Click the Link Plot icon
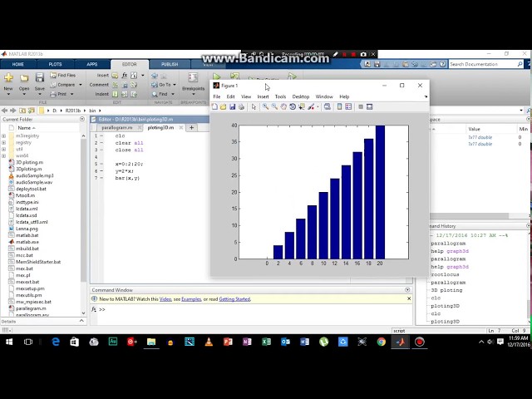The image size is (532, 399). click(327, 107)
